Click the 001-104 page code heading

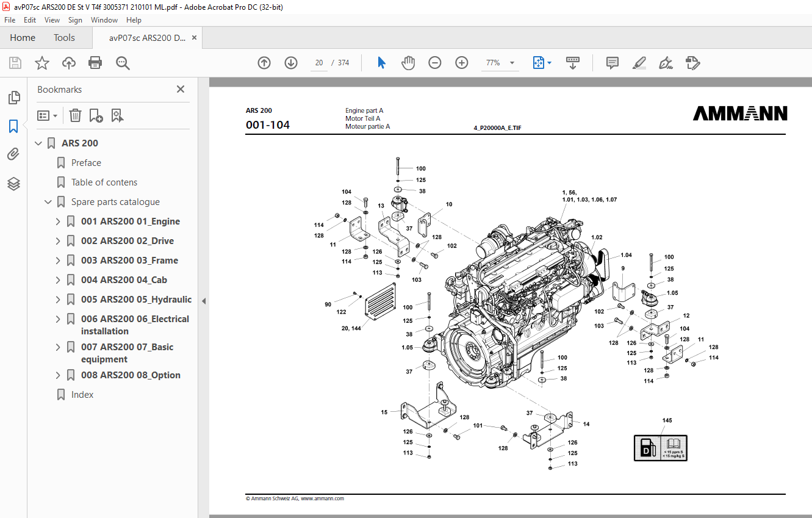[268, 125]
